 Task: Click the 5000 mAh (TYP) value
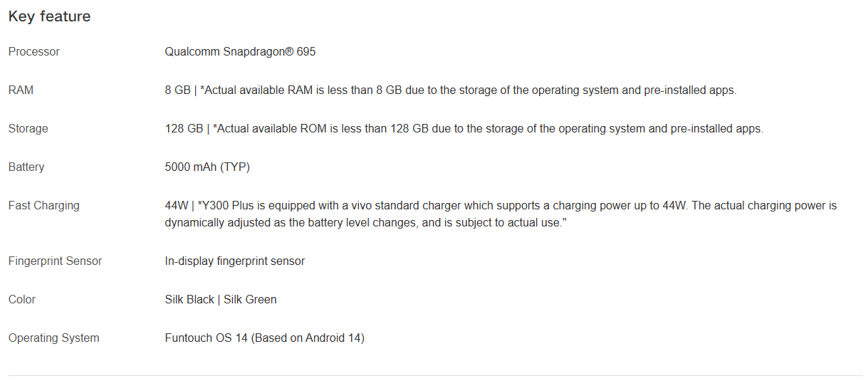(207, 167)
